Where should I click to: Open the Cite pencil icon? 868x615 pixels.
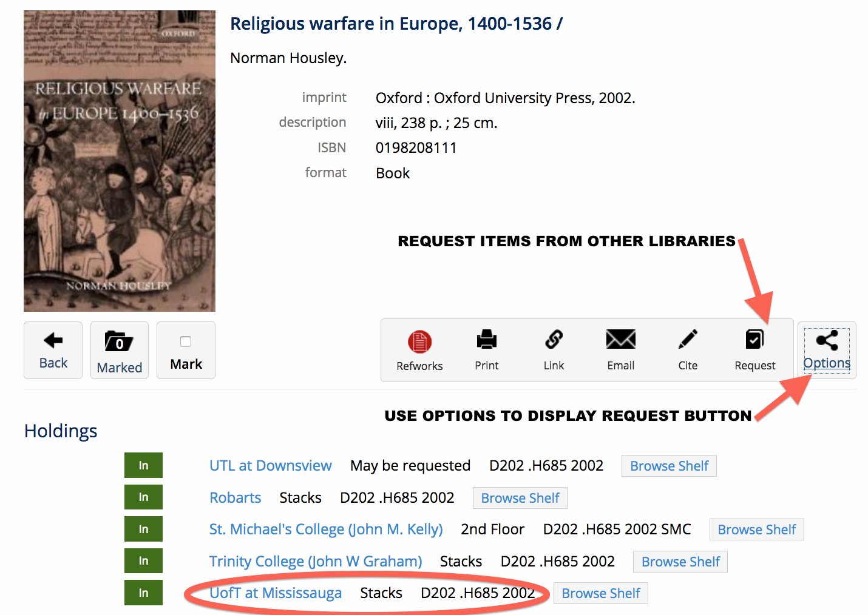[x=688, y=339]
